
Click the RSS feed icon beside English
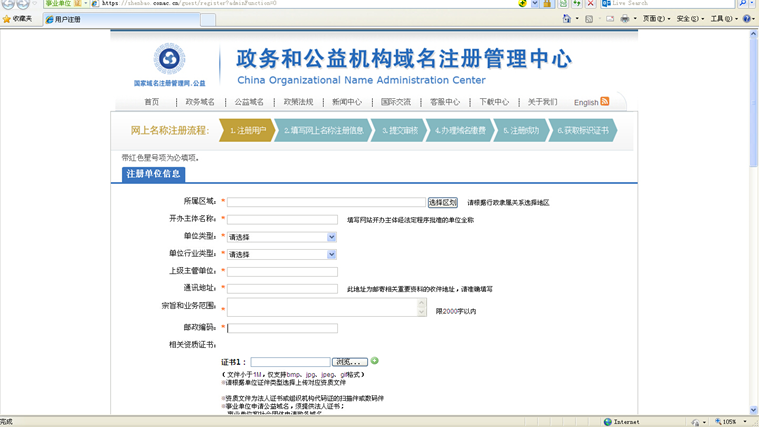[x=605, y=101]
